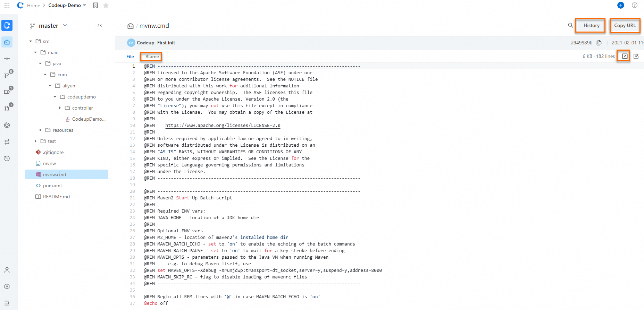Click the repository root home icon in breadcrumb
The height and width of the screenshot is (310, 644).
click(131, 26)
